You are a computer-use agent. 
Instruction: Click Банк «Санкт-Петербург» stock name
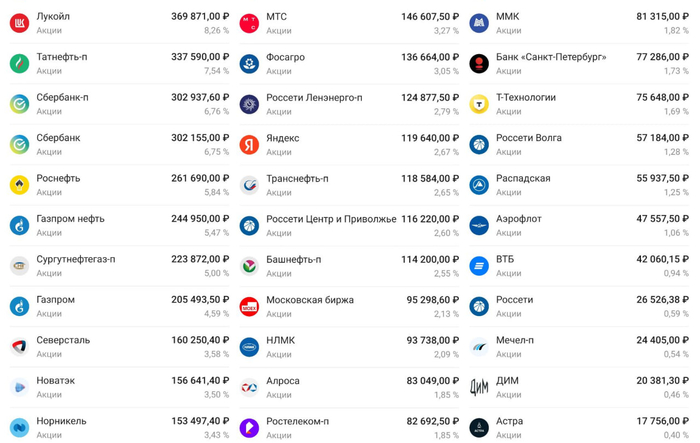pos(551,57)
